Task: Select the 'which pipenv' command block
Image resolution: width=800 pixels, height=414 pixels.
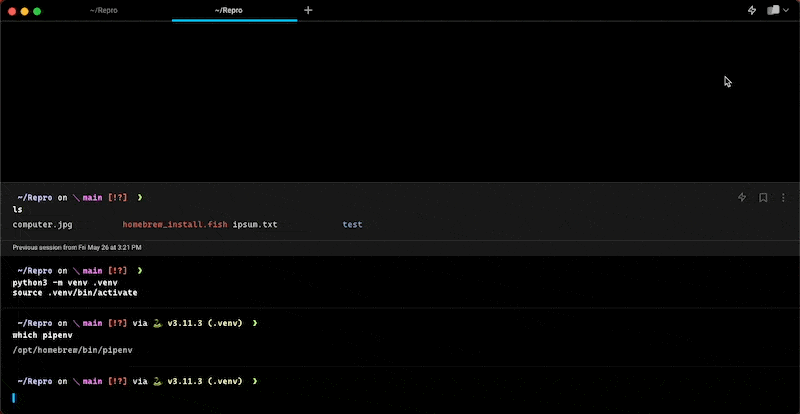Action: coord(400,336)
